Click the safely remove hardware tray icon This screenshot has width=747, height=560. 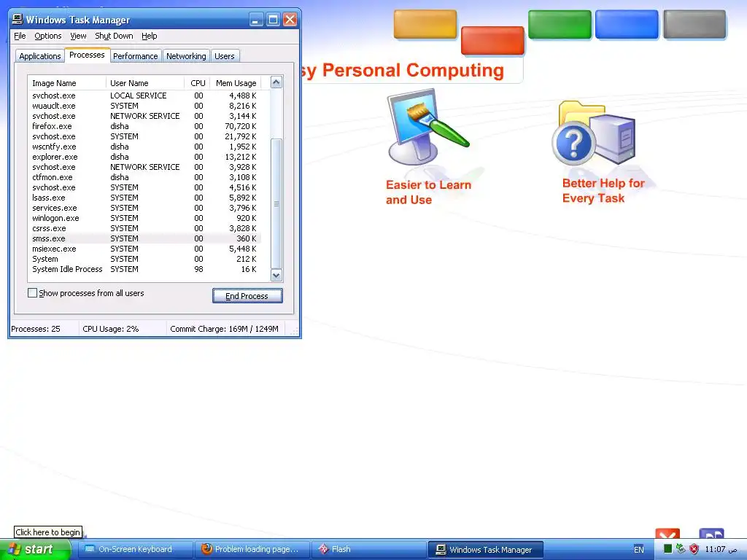click(x=681, y=549)
